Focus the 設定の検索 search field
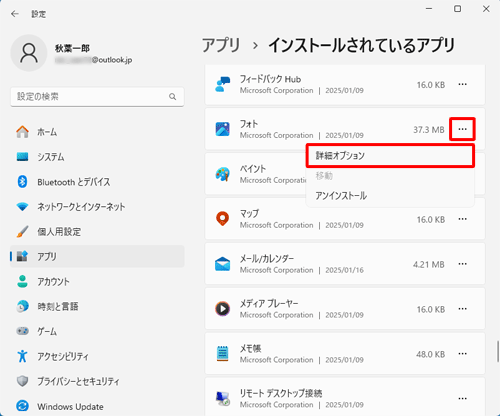This screenshot has height=416, width=500. (x=97, y=97)
